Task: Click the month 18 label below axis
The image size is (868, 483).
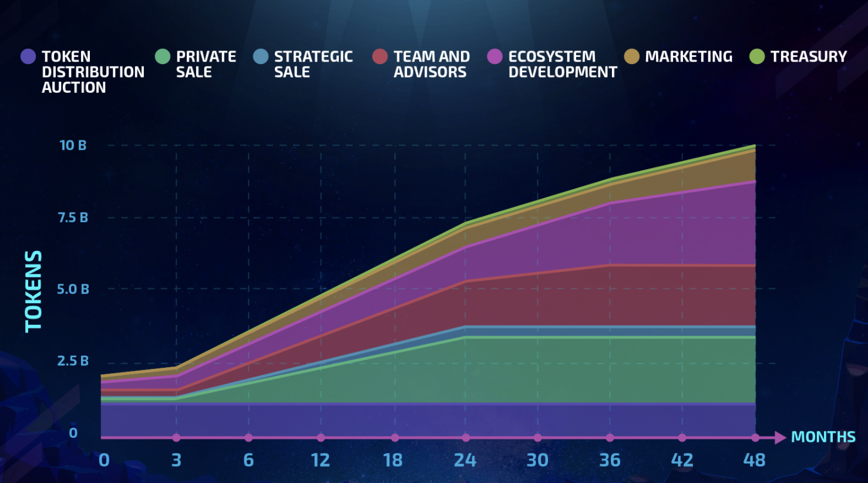Action: point(393,460)
